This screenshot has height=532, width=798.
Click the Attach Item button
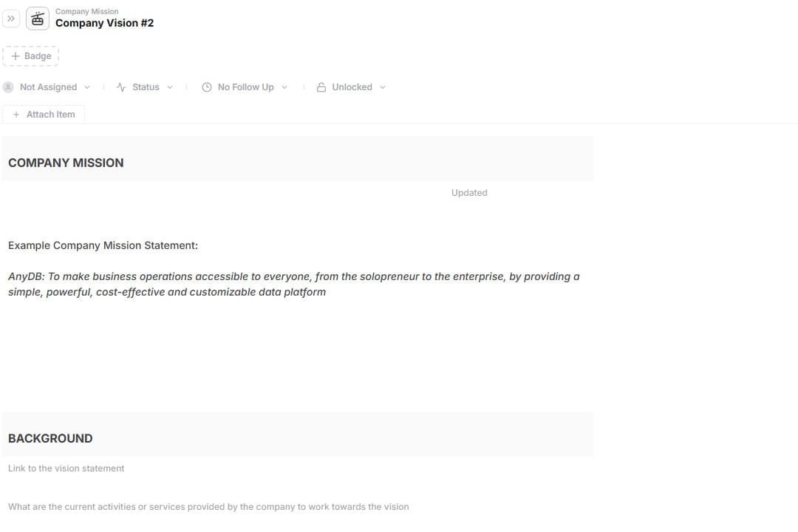44,115
